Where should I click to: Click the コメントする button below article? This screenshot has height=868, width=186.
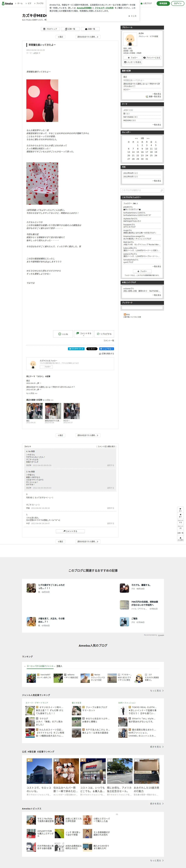(83, 334)
